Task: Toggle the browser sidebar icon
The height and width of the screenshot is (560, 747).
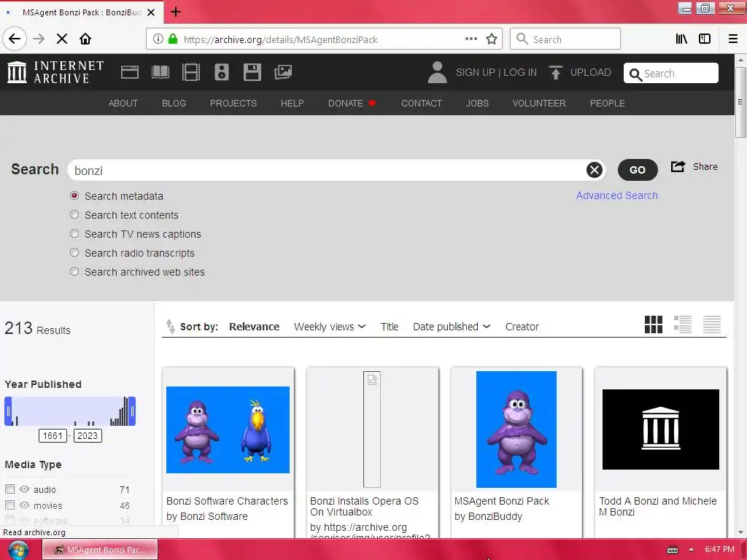Action: tap(705, 39)
